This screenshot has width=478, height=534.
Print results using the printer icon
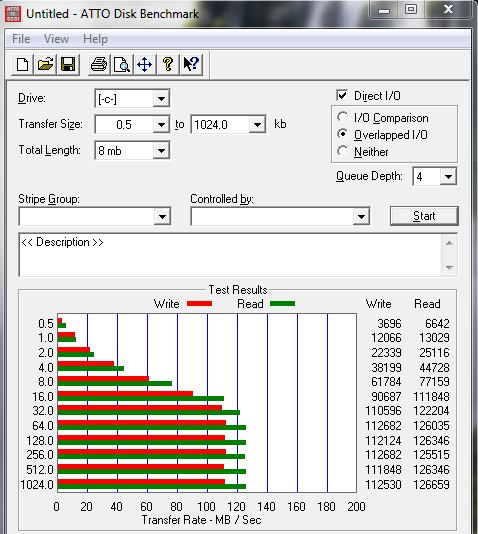click(x=99, y=64)
